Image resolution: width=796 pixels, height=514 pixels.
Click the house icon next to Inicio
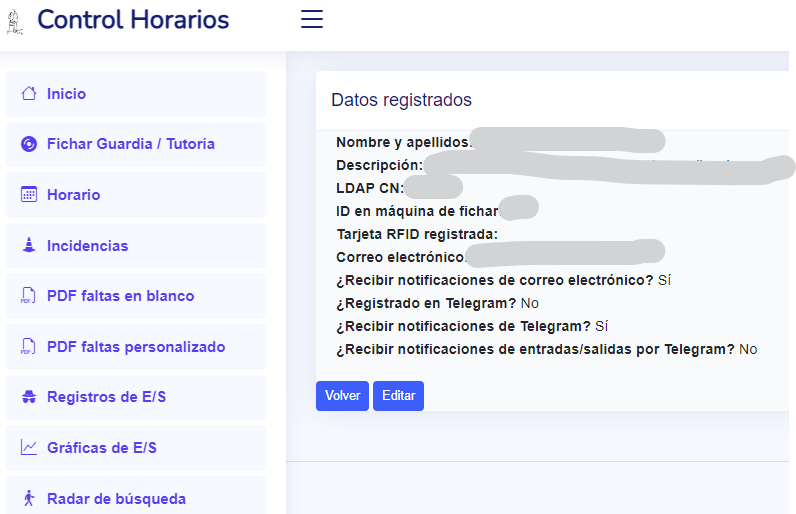tap(29, 93)
